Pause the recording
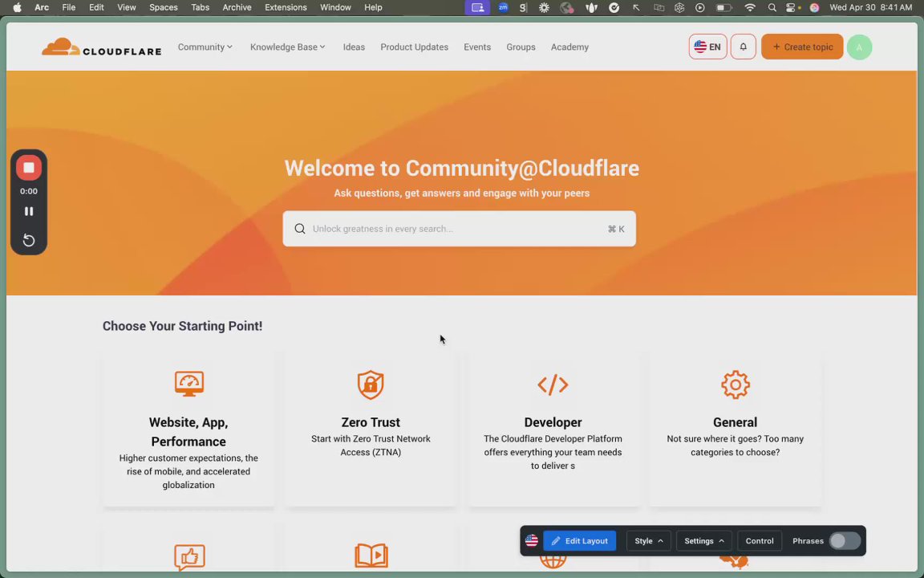 point(28,211)
